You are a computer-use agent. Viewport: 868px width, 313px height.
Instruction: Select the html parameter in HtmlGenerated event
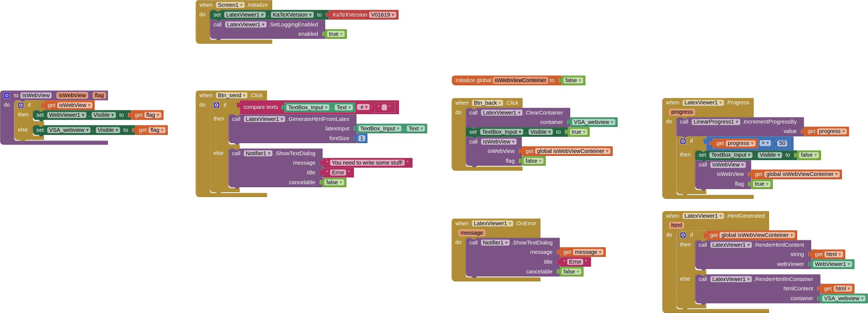coord(676,225)
